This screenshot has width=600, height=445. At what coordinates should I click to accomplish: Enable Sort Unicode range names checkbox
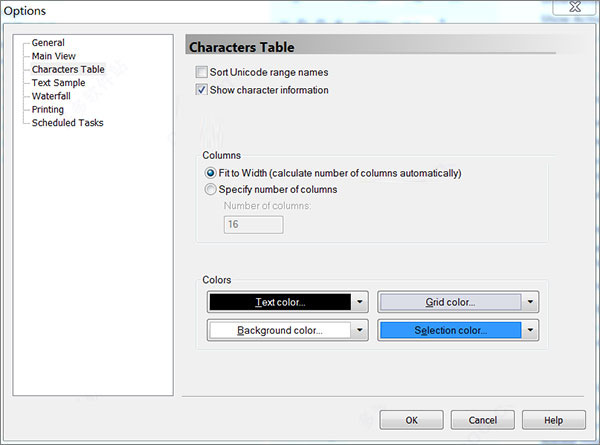pos(201,72)
